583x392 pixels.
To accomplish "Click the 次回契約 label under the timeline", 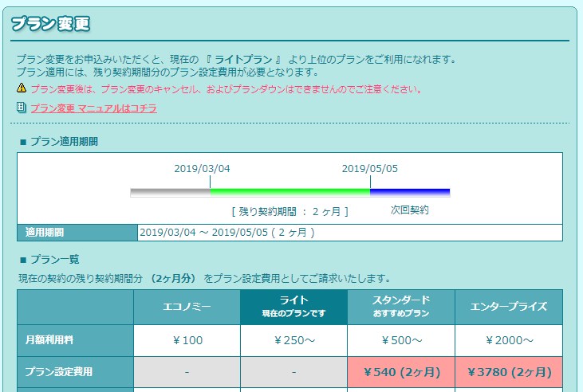I will coord(409,210).
